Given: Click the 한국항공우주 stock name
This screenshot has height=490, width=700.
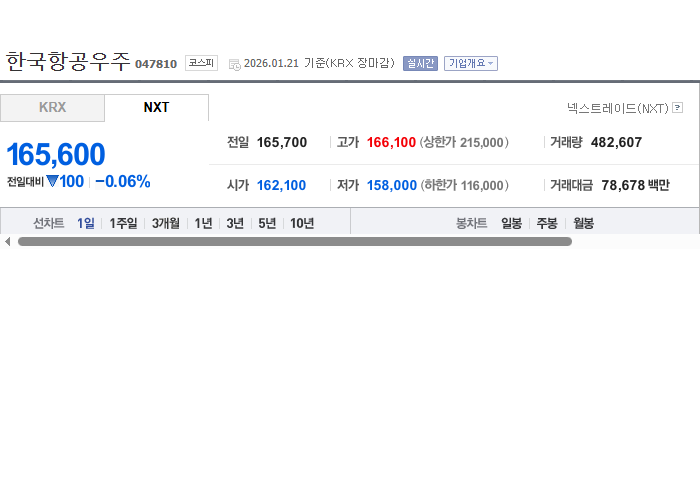Looking at the screenshot, I should point(68,61).
